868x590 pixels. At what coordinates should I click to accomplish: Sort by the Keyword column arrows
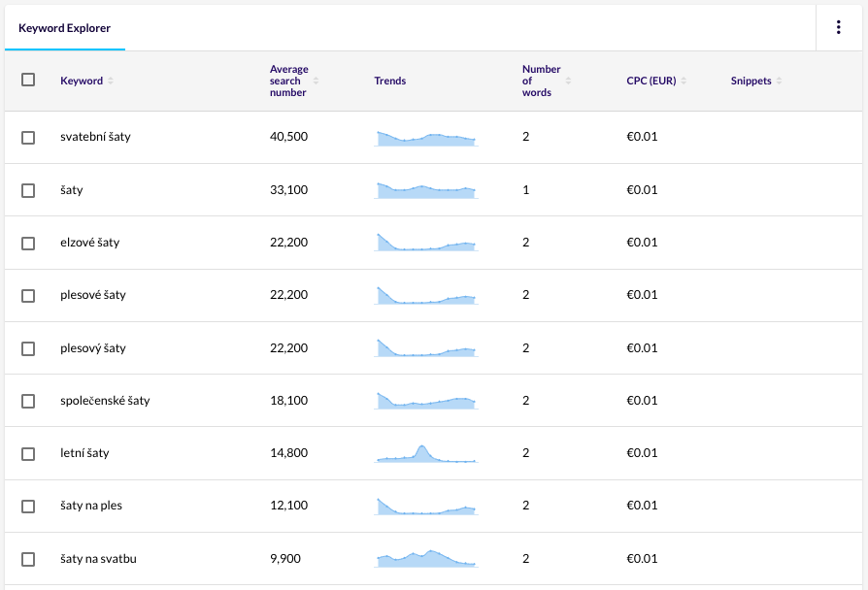[111, 81]
